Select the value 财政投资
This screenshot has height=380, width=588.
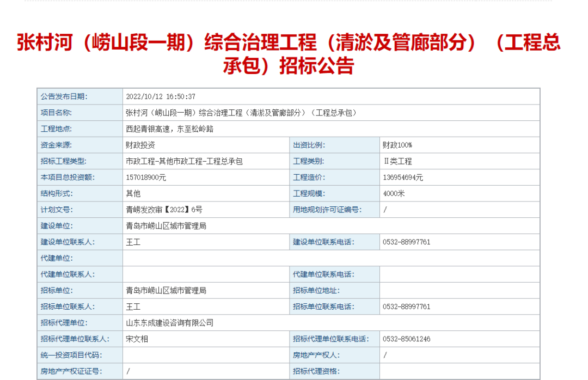click(x=140, y=145)
